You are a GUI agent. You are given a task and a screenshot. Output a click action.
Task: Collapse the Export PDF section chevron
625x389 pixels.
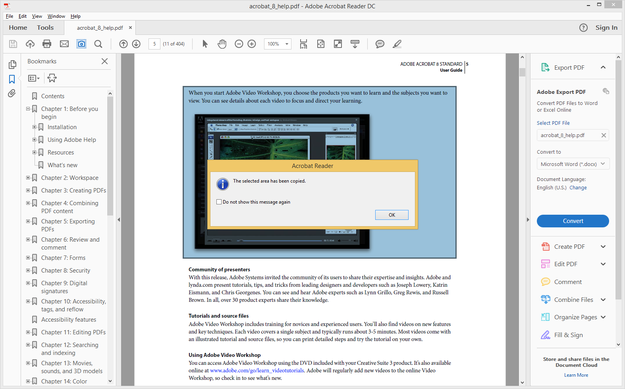point(603,67)
